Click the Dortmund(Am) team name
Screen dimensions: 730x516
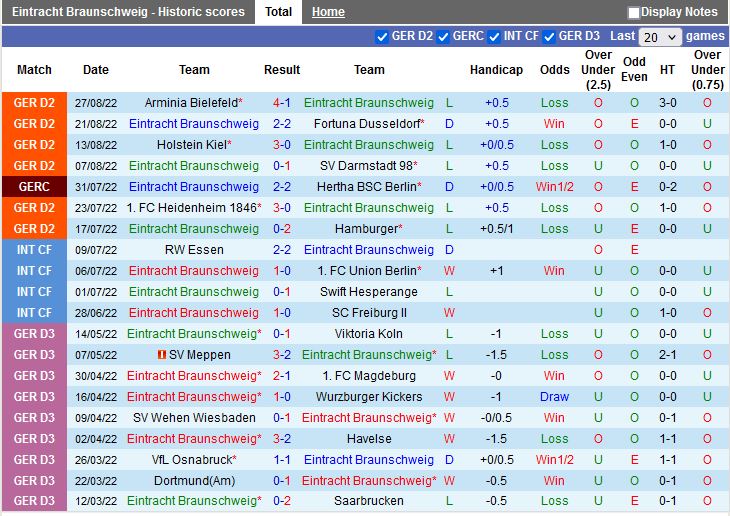point(195,481)
